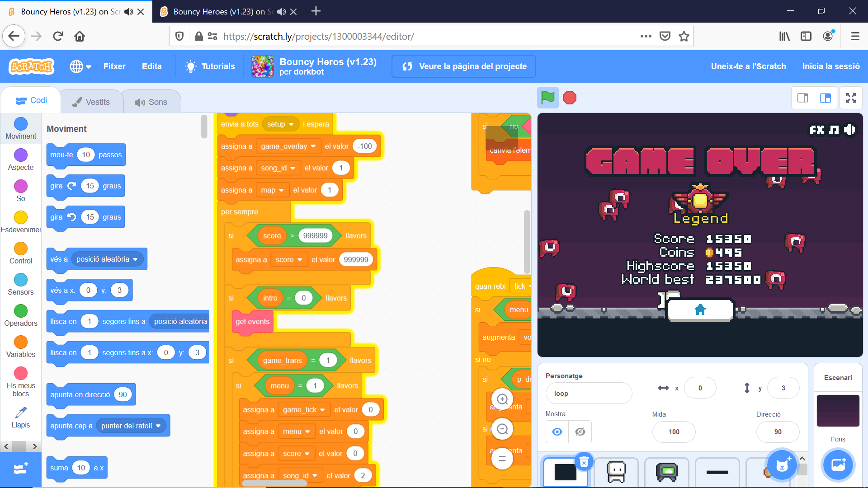This screenshot has width=868, height=488.
Task: Open the setup broadcast dropdown
Action: 280,124
